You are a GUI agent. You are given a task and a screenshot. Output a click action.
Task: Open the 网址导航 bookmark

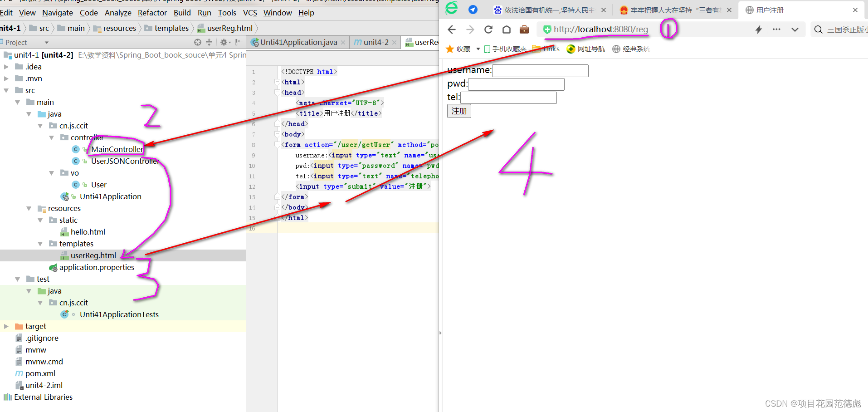[x=586, y=49]
